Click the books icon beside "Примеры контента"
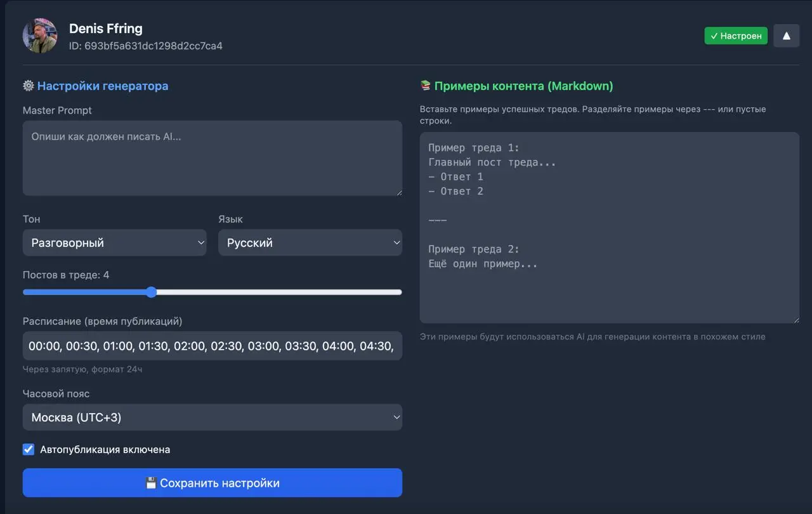812x514 pixels. (x=426, y=86)
